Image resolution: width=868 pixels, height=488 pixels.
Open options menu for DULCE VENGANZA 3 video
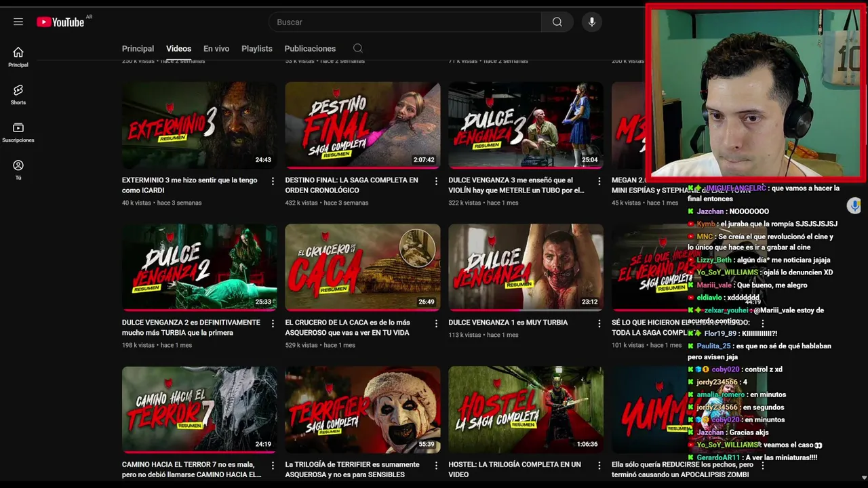pyautogui.click(x=599, y=181)
